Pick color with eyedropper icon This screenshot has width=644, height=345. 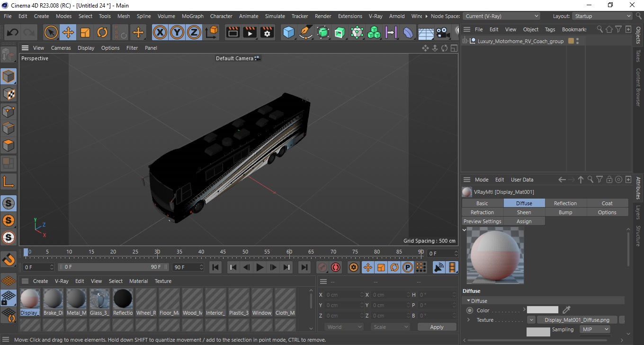(566, 310)
